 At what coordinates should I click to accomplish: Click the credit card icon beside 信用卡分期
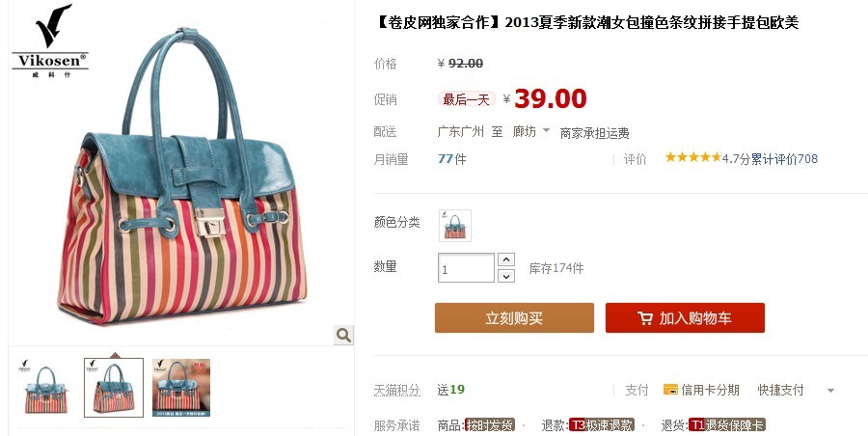coord(670,390)
